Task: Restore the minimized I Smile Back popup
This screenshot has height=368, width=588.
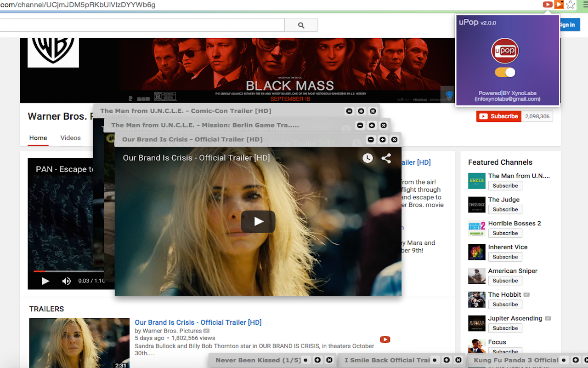Action: pos(435,360)
